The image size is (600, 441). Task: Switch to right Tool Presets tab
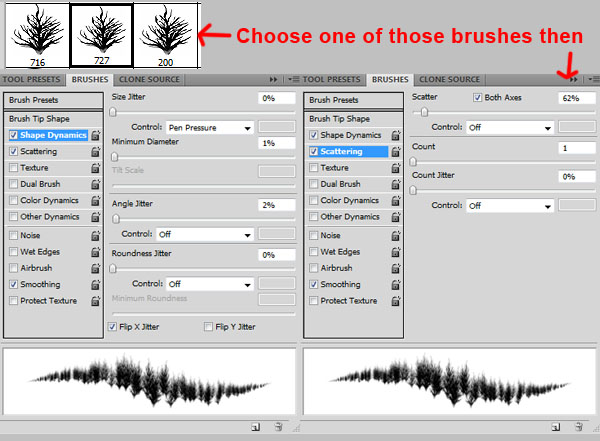(x=332, y=80)
